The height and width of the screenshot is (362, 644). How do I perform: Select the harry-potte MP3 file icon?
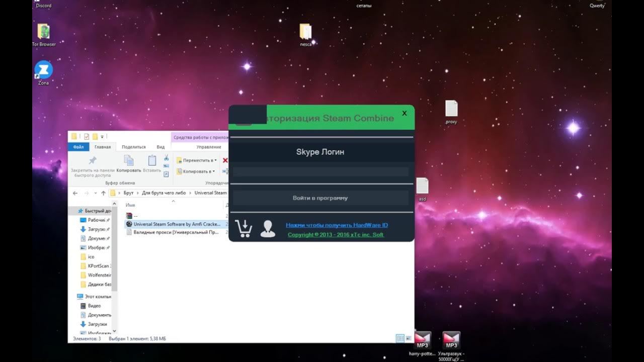point(423,340)
